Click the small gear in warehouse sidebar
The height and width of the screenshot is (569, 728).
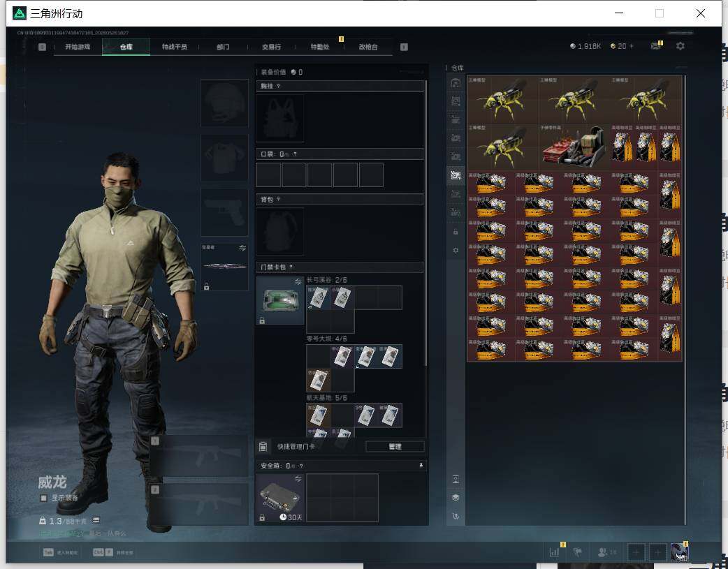tap(456, 250)
